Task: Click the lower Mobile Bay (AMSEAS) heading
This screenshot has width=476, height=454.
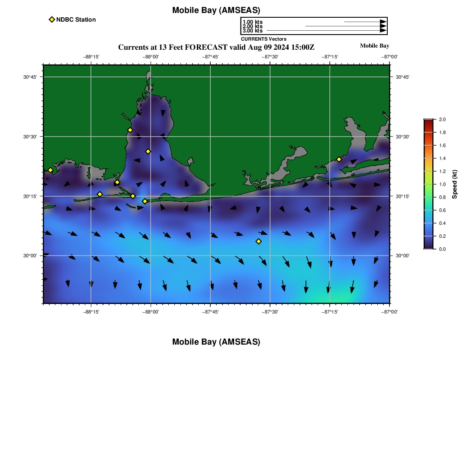Action: click(216, 342)
